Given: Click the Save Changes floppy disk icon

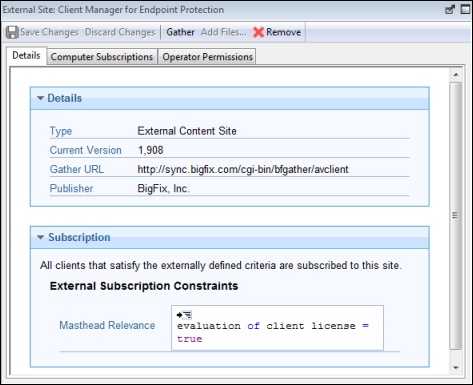Looking at the screenshot, I should 12,32.
